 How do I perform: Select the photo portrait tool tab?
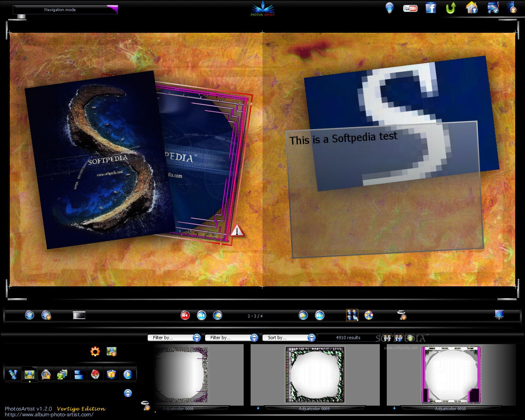(x=30, y=374)
